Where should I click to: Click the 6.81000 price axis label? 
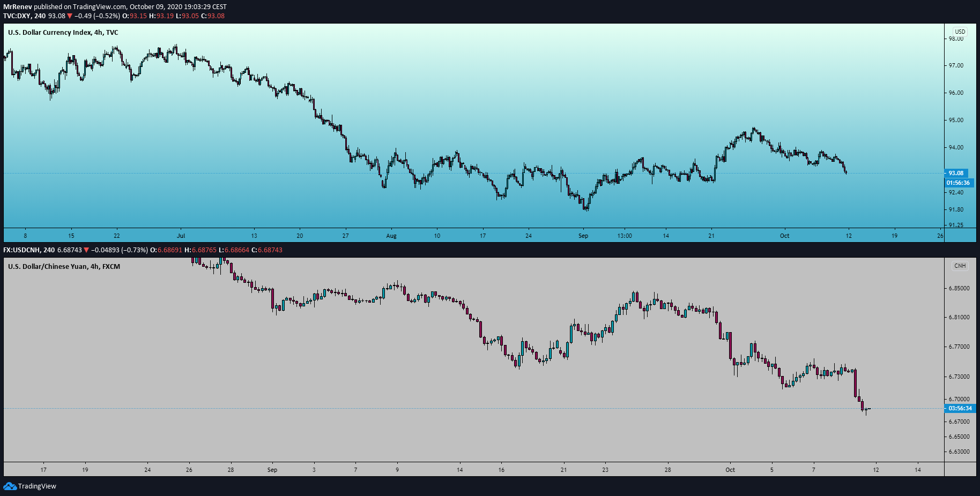click(x=959, y=317)
